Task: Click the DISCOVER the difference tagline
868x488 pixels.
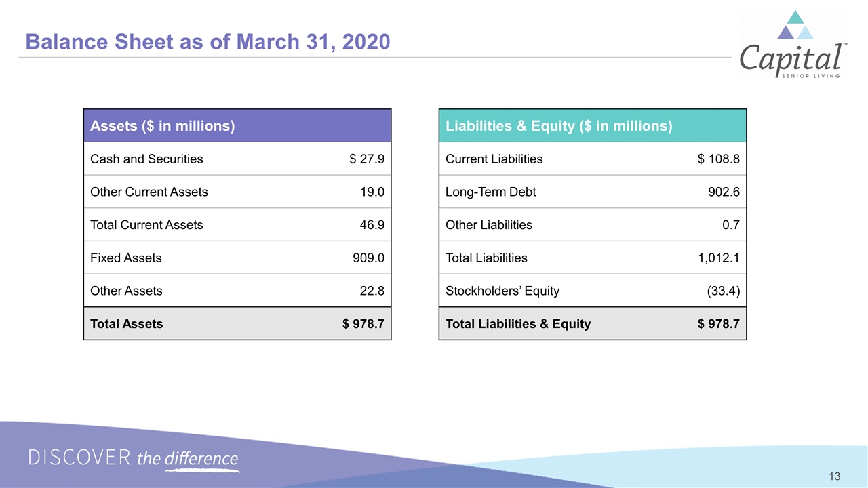Action: pos(134,459)
